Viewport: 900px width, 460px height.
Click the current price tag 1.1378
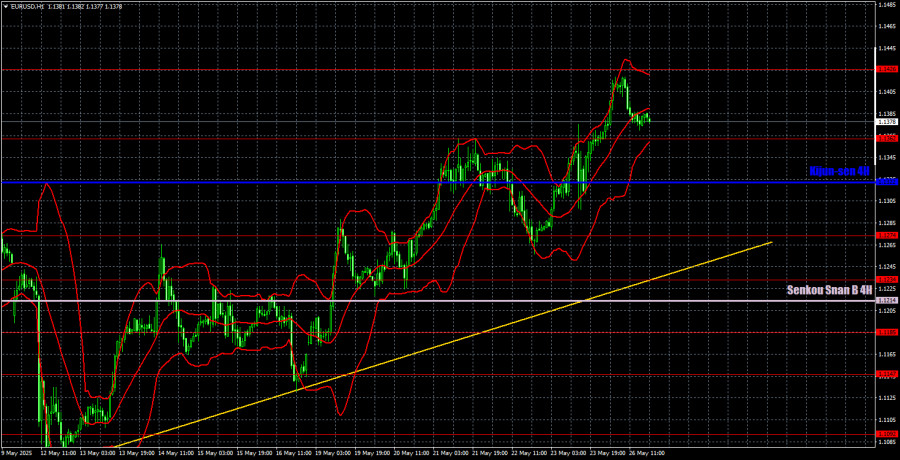click(x=885, y=122)
